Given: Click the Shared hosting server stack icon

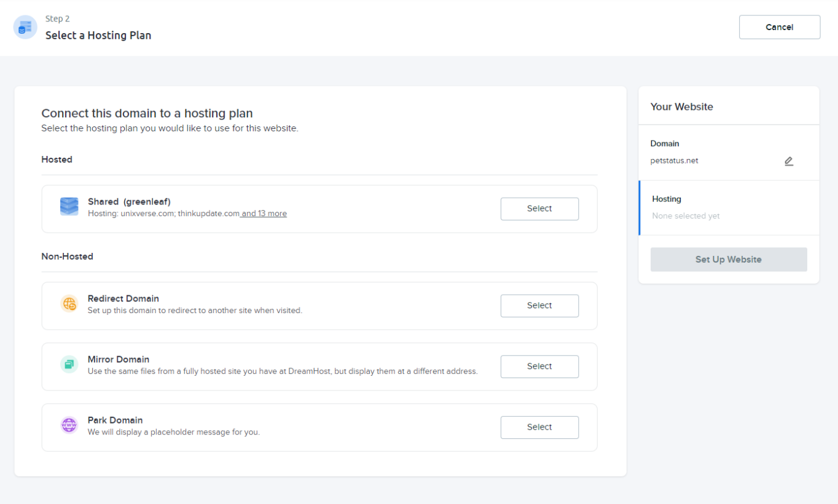Looking at the screenshot, I should pos(69,207).
